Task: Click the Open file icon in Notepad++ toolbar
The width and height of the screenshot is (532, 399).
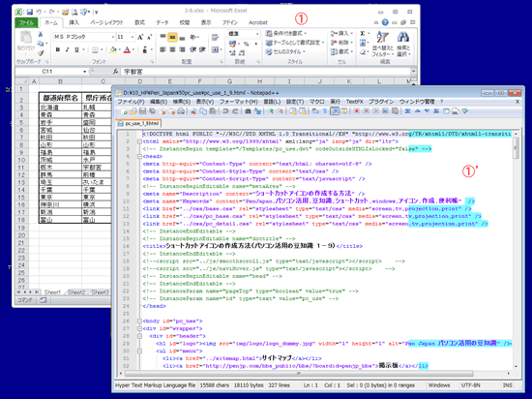Action: tap(133, 111)
